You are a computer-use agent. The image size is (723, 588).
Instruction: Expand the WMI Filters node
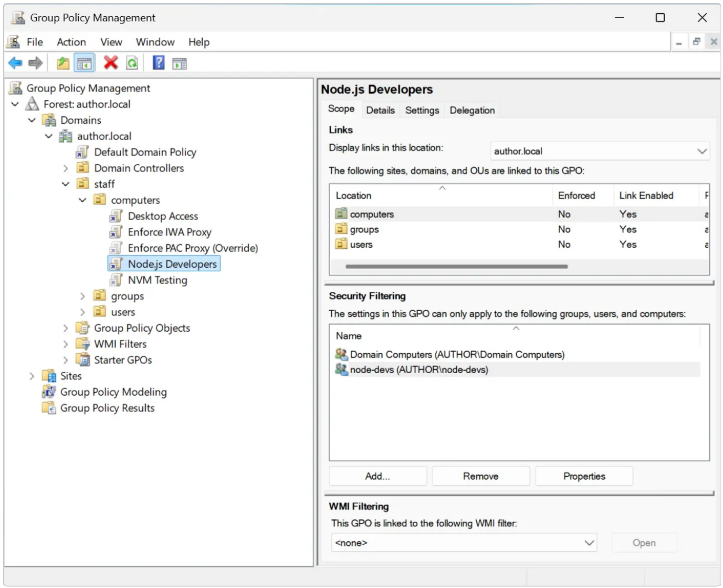coord(65,344)
